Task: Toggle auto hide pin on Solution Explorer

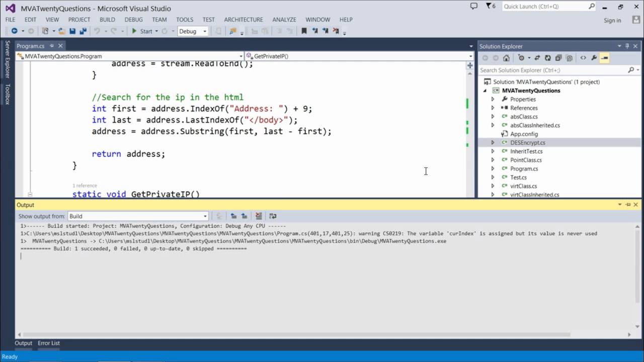Action: [x=627, y=46]
